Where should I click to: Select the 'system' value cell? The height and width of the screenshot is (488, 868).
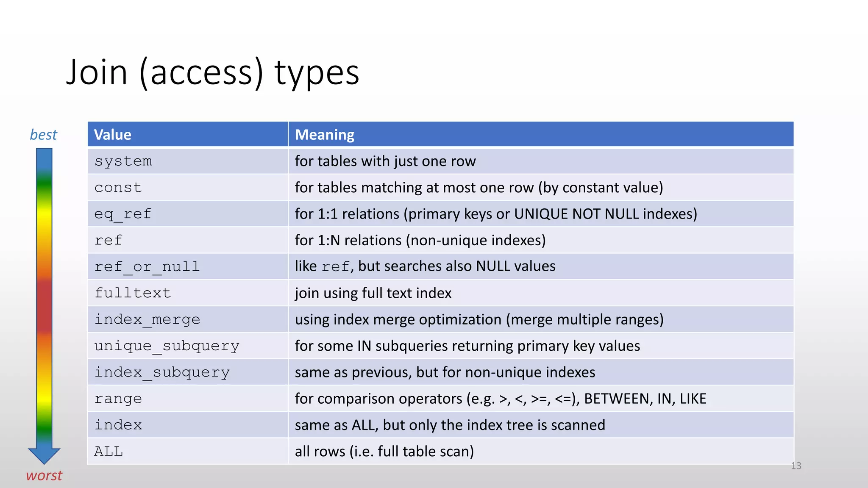[x=123, y=161]
